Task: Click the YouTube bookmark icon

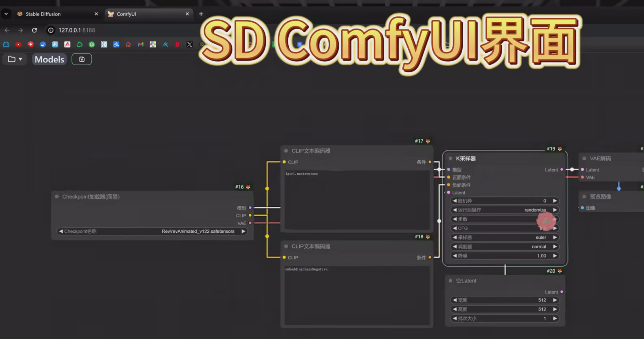Action: point(18,45)
